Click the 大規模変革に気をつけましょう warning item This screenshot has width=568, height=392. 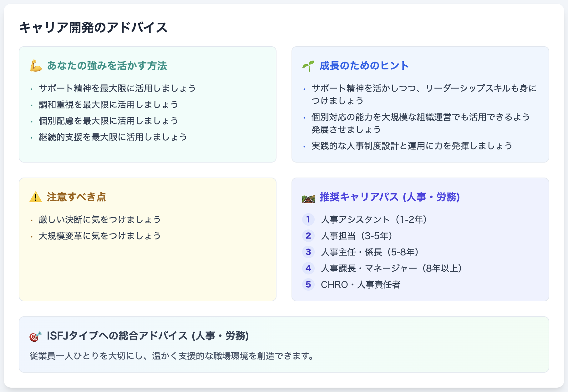point(100,236)
